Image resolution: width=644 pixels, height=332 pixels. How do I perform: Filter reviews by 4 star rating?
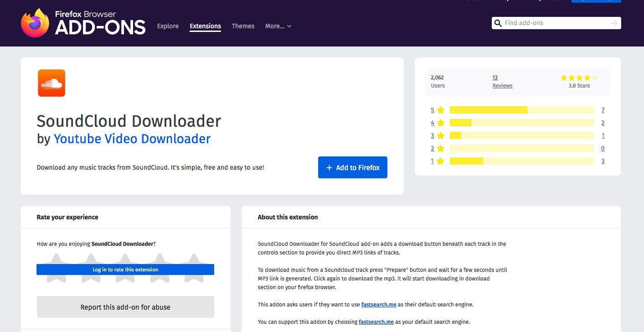[438, 123]
